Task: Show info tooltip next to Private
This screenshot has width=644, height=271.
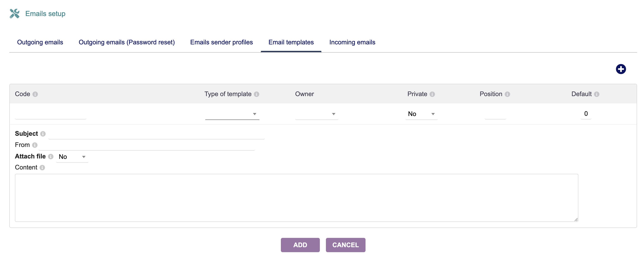Action: (x=432, y=94)
